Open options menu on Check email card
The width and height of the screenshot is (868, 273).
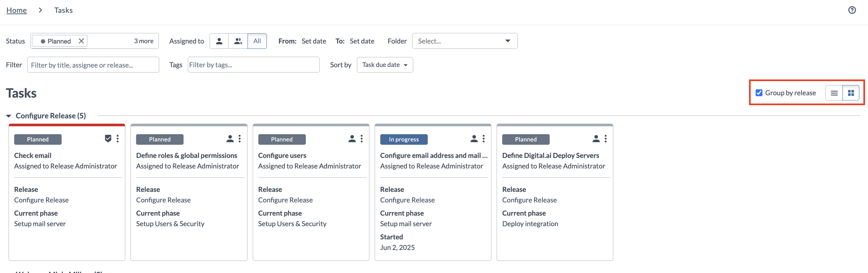click(118, 138)
